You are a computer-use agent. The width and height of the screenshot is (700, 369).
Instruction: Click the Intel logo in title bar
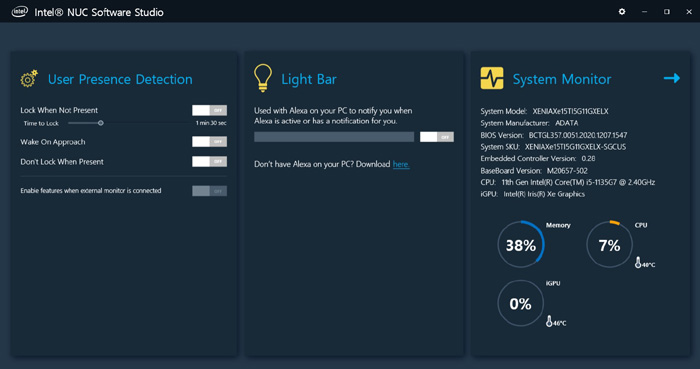point(19,12)
